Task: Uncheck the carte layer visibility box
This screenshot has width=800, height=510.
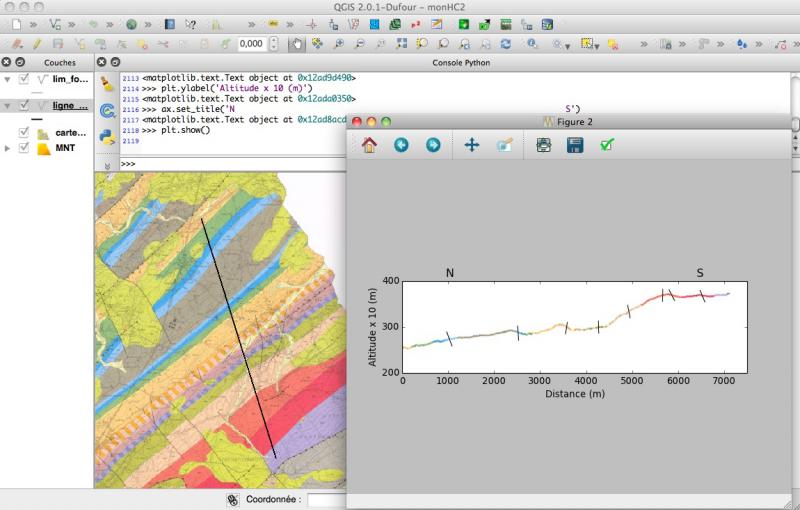Action: click(25, 133)
